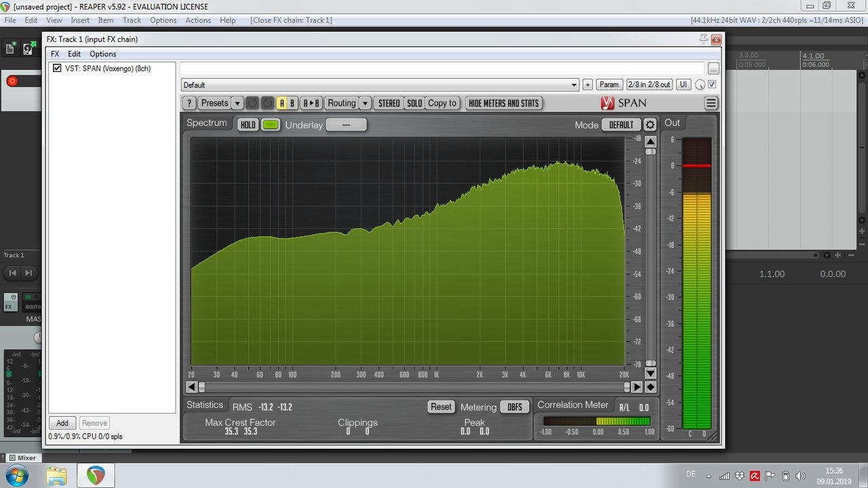The width and height of the screenshot is (868, 488).
Task: Open Presets dropdown arrow in SPAN
Action: (x=237, y=103)
